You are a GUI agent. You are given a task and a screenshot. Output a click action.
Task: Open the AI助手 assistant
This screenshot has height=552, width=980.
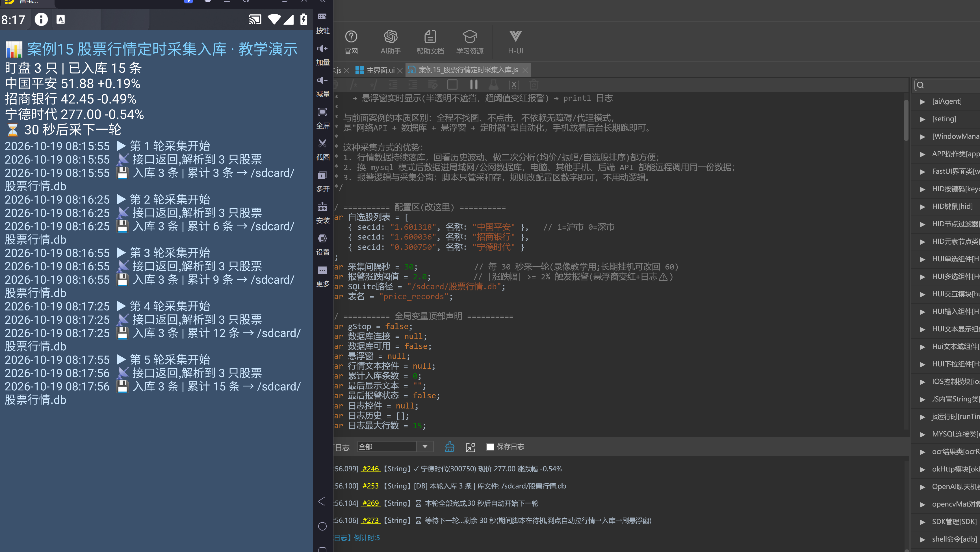pos(390,42)
